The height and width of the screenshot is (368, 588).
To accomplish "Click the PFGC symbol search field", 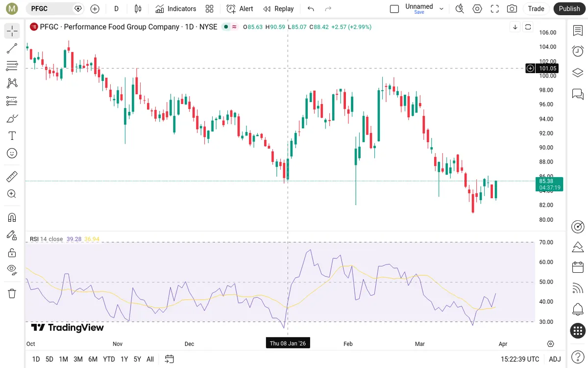I will 55,8.
